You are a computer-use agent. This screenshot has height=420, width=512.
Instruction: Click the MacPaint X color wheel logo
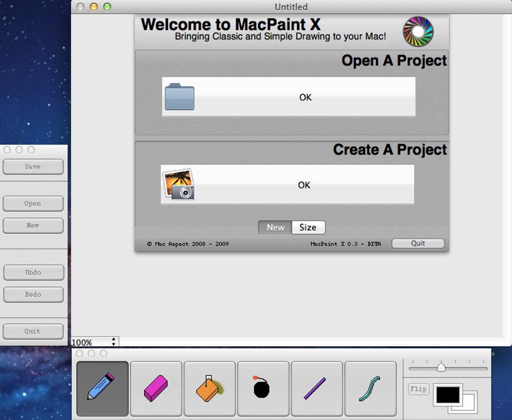(418, 32)
